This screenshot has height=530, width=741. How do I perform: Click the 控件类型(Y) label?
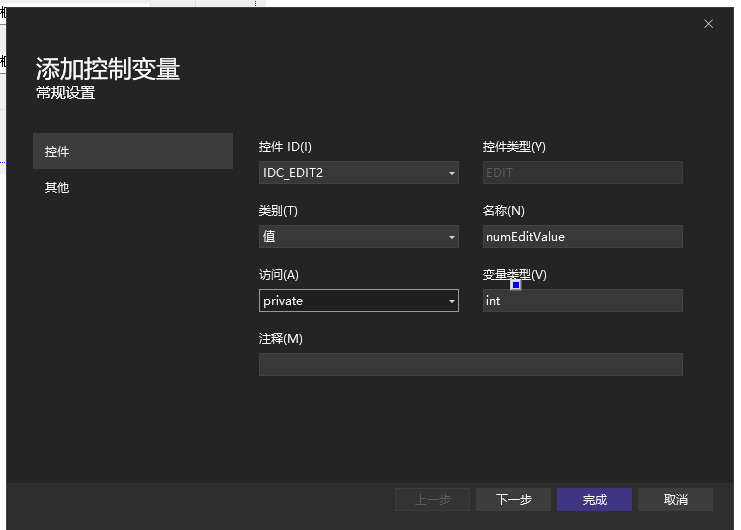(x=514, y=147)
